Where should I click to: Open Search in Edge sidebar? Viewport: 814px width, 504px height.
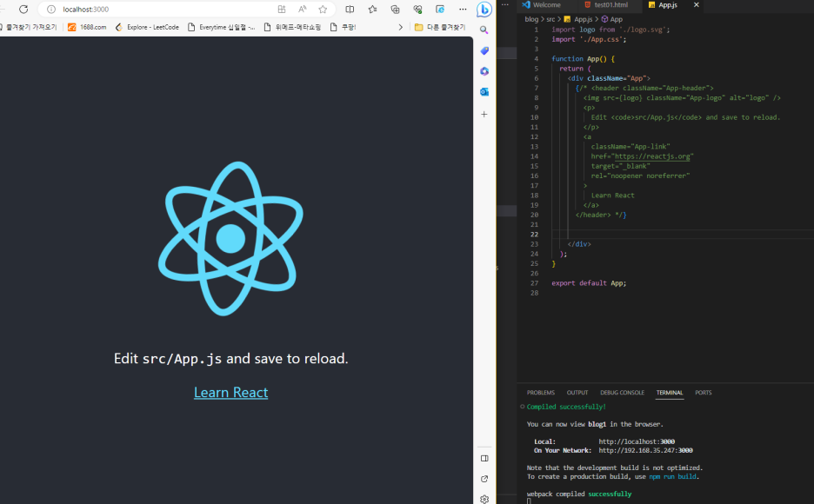(484, 30)
